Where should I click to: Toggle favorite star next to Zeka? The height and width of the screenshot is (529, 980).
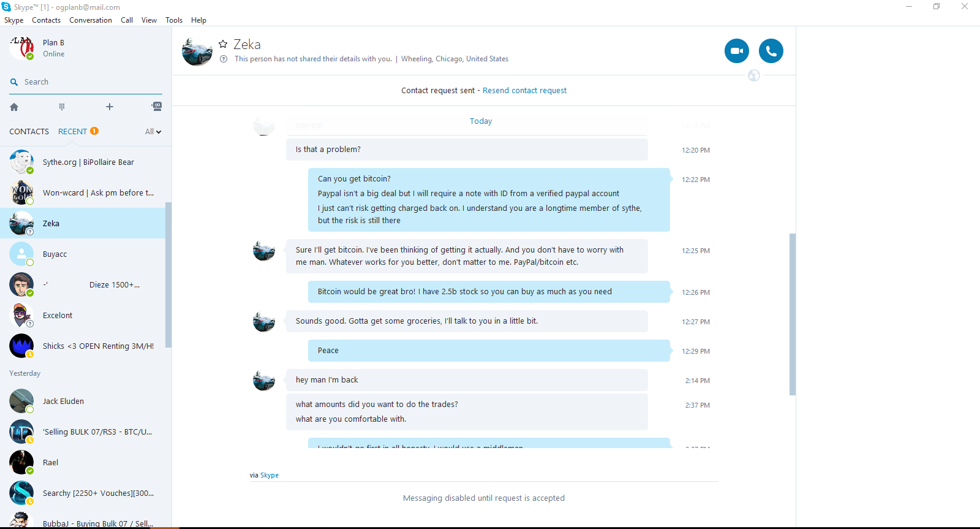[x=223, y=44]
